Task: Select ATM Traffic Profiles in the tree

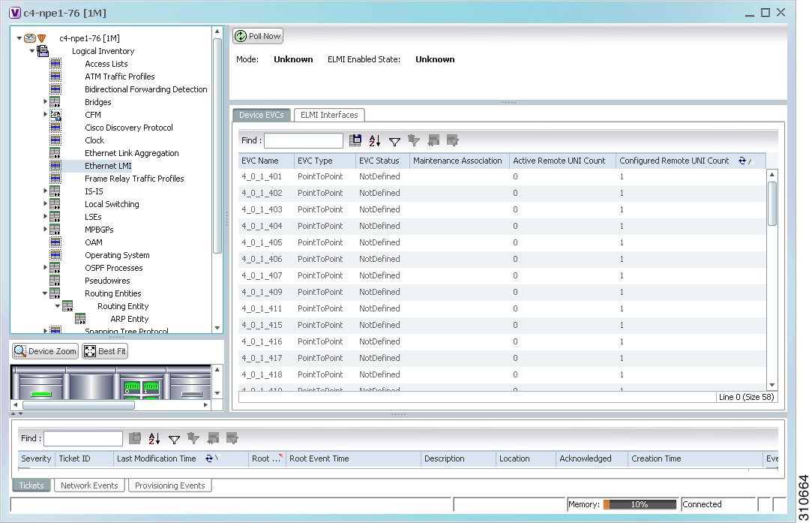Action: click(x=120, y=77)
